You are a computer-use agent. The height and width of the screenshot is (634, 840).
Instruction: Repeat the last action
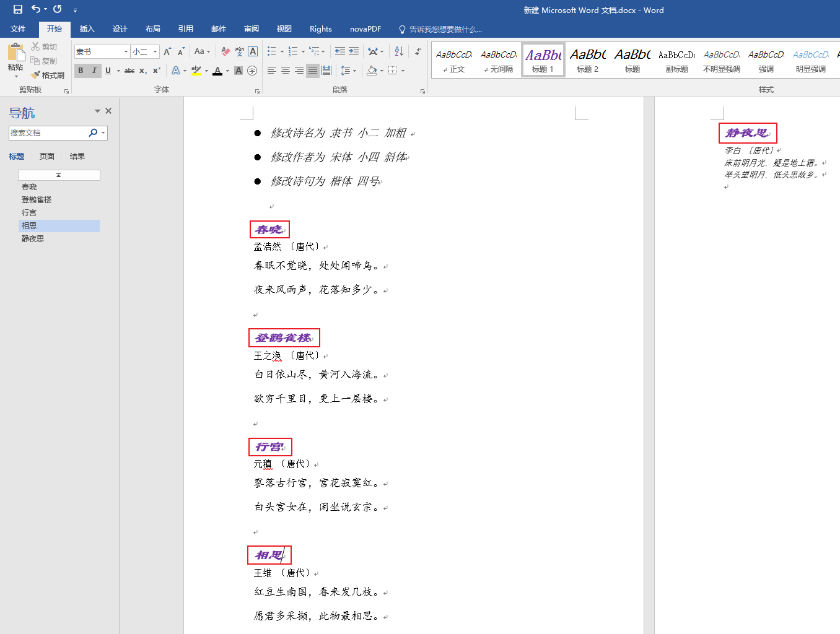click(58, 9)
